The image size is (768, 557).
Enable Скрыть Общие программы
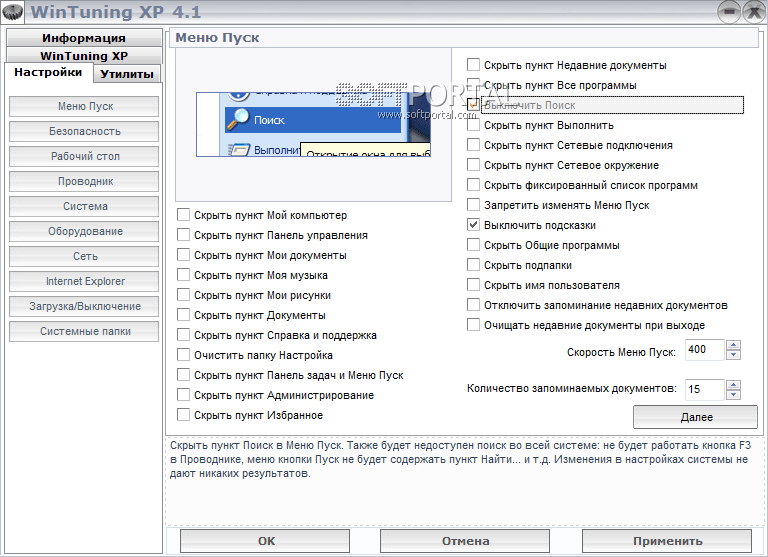coord(473,245)
